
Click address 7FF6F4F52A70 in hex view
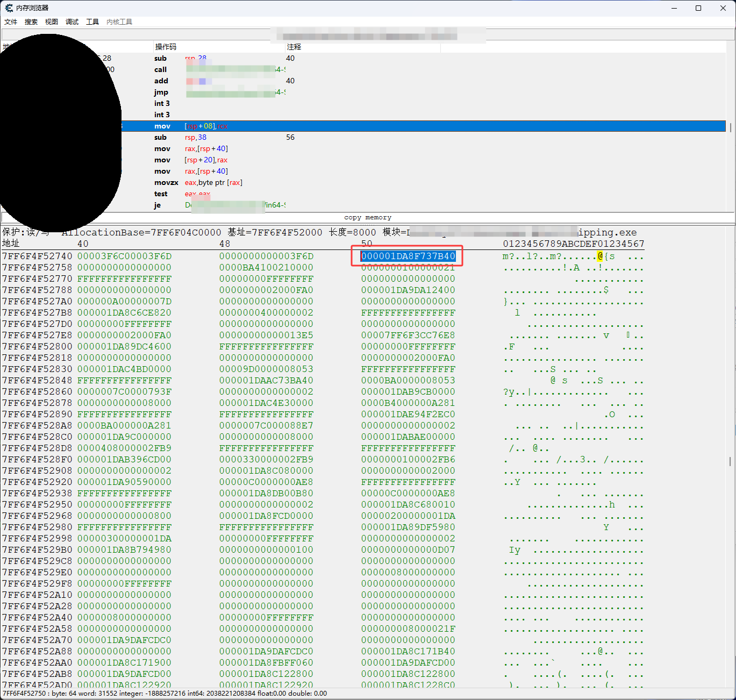(37, 640)
